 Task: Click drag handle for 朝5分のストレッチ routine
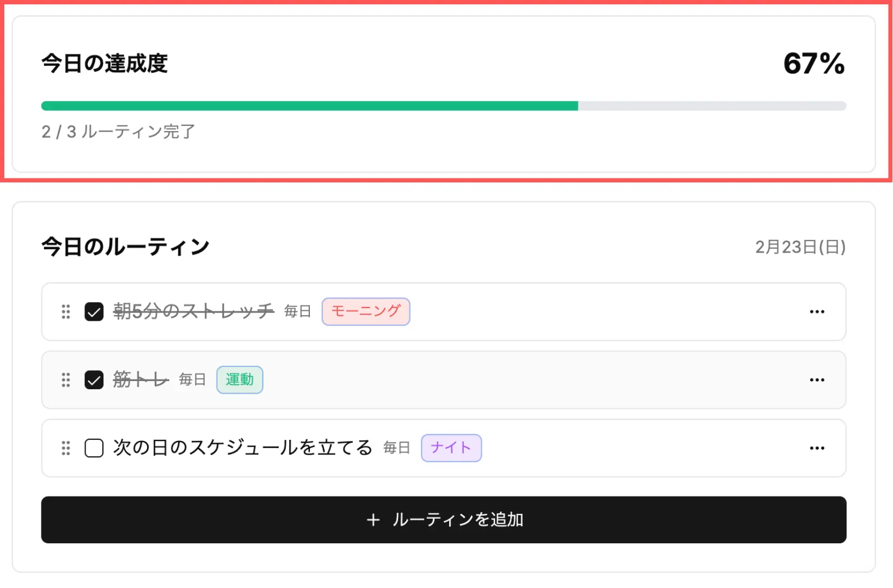pos(66,312)
